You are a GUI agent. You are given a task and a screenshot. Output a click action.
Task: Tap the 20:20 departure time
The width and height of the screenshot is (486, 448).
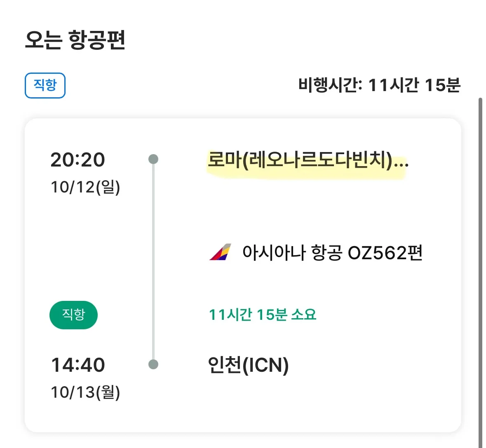pyautogui.click(x=78, y=159)
